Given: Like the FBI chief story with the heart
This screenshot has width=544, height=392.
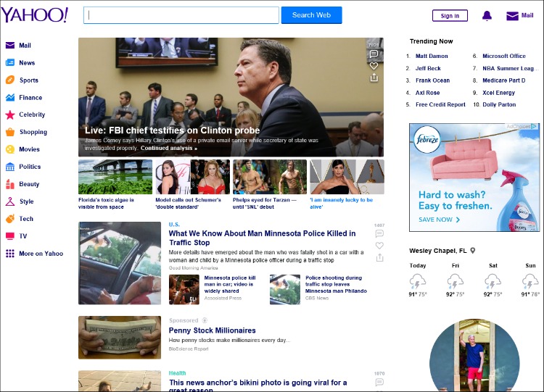Looking at the screenshot, I should [x=374, y=65].
